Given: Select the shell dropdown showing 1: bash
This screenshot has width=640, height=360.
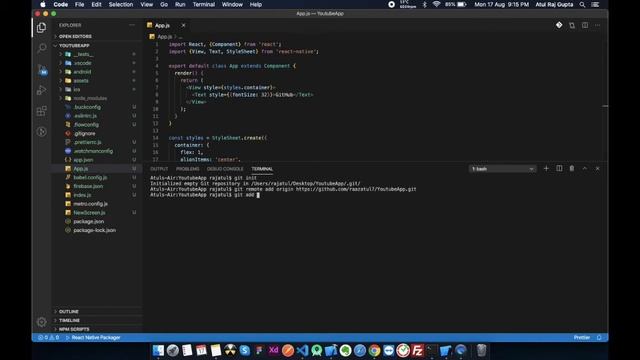Looking at the screenshot, I should (502, 169).
